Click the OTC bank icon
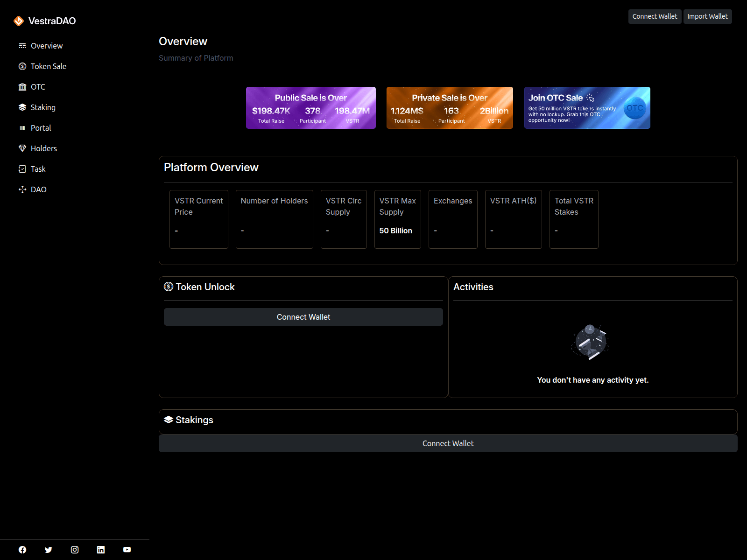 [22, 87]
